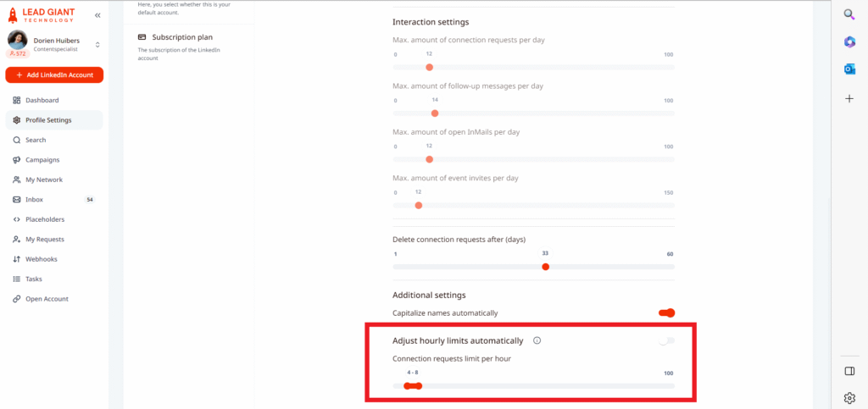Click the Campaigns megaphone icon

pos(16,160)
